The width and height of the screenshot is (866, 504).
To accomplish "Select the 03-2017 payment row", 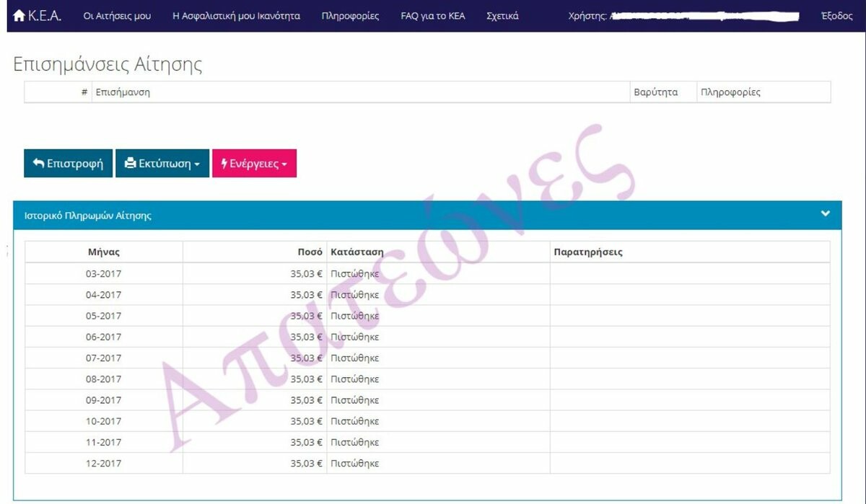I will pos(104,274).
